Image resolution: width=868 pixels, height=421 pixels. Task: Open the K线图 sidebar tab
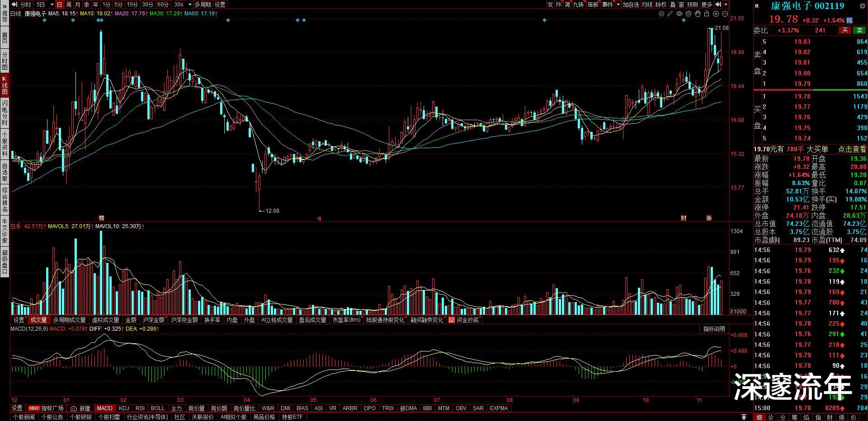tap(5, 85)
